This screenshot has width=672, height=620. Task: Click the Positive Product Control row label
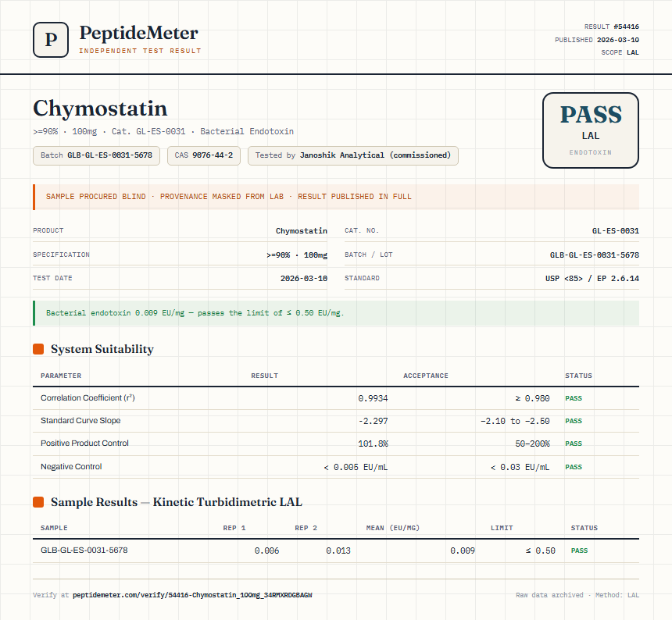tap(84, 444)
